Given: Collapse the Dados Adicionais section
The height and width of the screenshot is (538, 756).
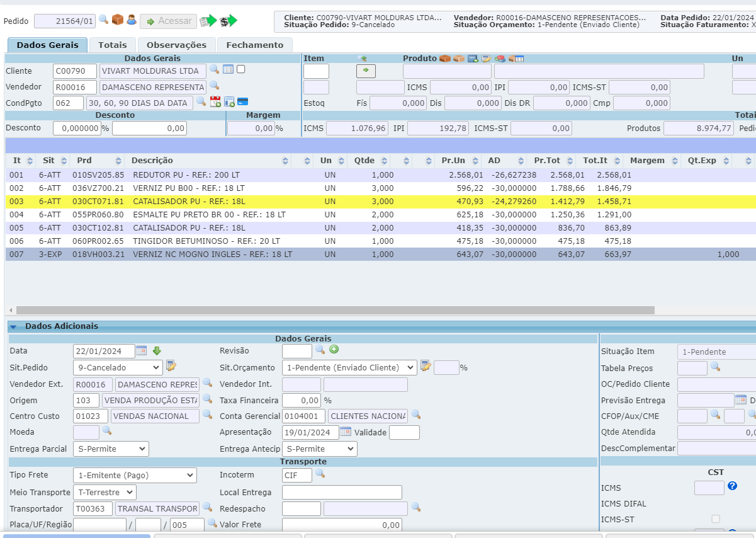Looking at the screenshot, I should [13, 326].
